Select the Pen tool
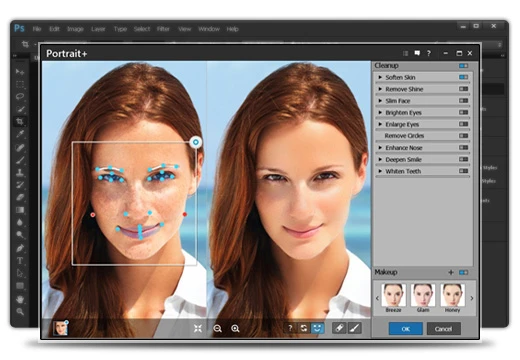The width and height of the screenshot is (520, 360). (x=20, y=248)
